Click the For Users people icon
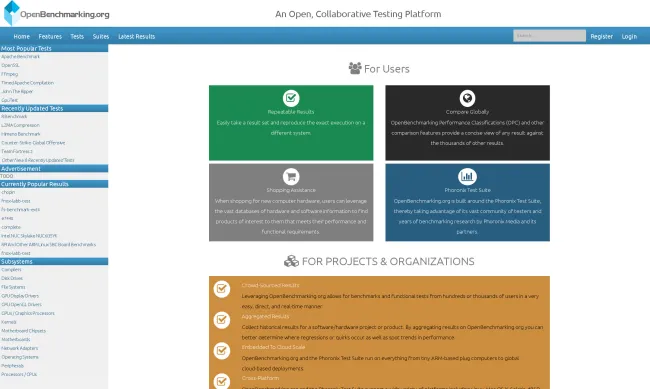 tap(355, 68)
